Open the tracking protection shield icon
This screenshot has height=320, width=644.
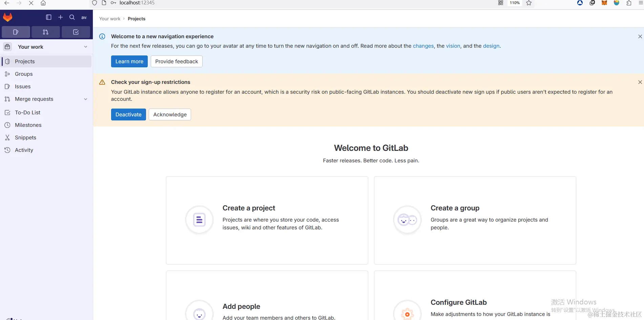(95, 3)
